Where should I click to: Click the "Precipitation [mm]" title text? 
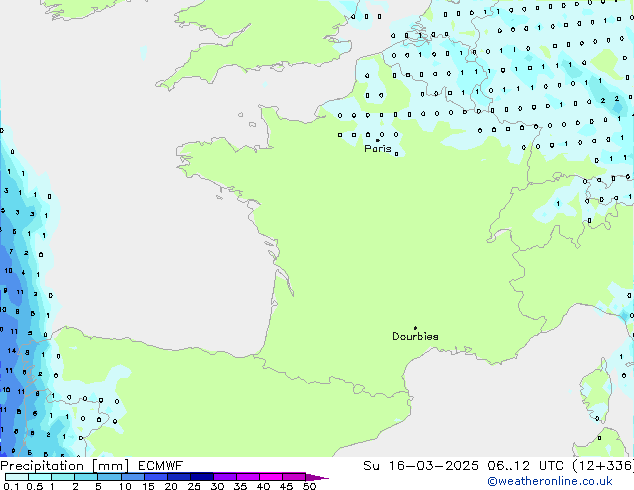coord(65,466)
